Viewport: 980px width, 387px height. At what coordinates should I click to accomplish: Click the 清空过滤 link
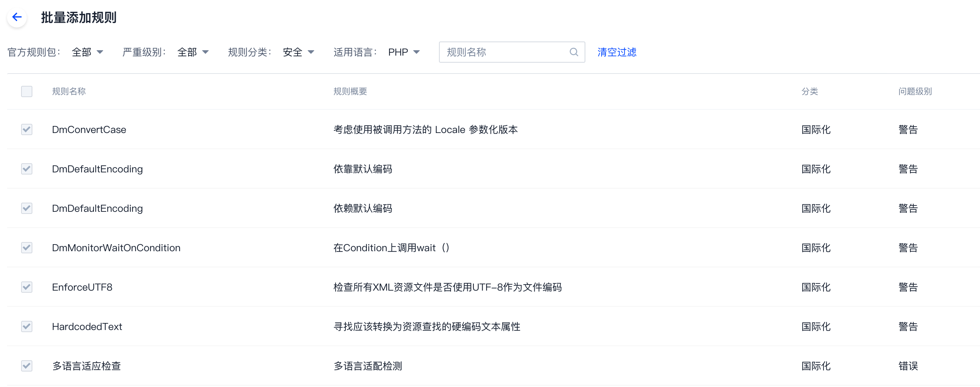pos(617,52)
